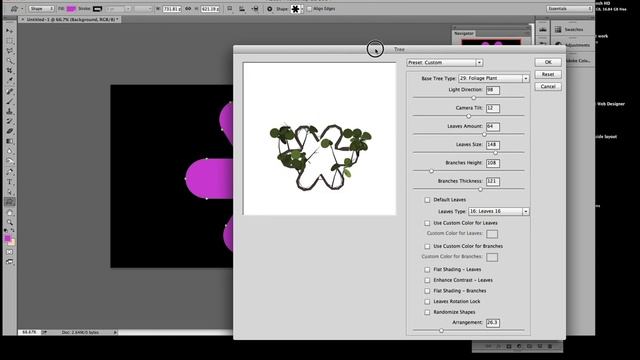Image resolution: width=640 pixels, height=360 pixels.
Task: Select the Rectangular Marquee tool
Action: pyautogui.click(x=9, y=41)
